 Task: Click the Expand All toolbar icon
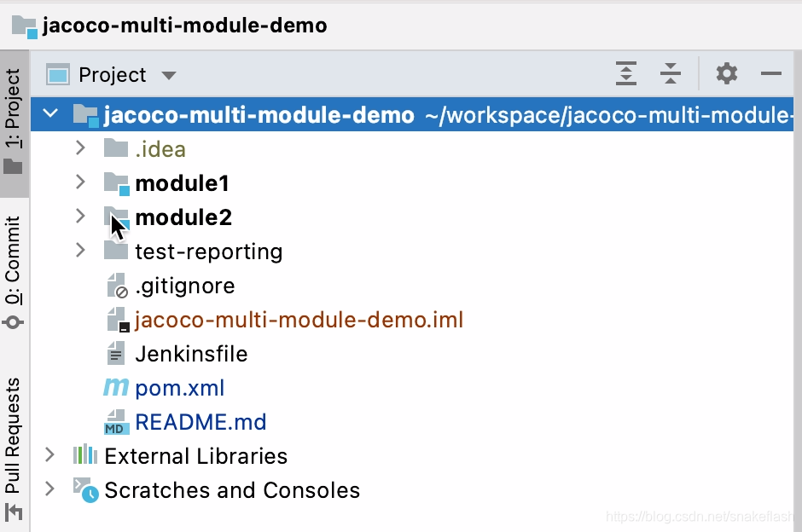(626, 73)
